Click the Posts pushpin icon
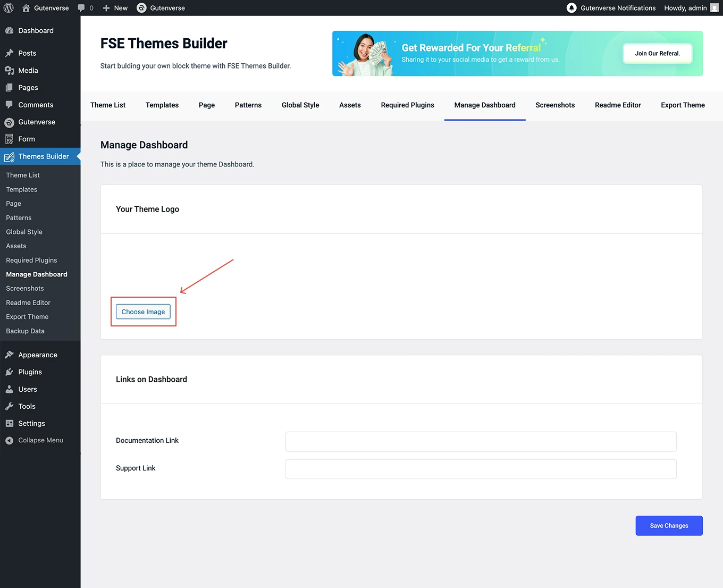 pos(9,53)
